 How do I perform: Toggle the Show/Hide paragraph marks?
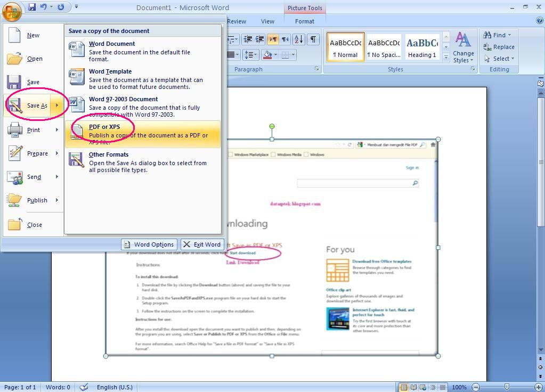(x=313, y=39)
